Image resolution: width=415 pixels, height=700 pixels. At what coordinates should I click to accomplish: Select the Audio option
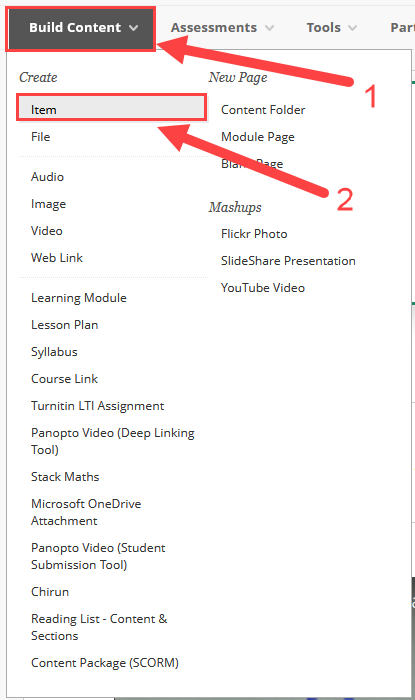click(x=47, y=177)
